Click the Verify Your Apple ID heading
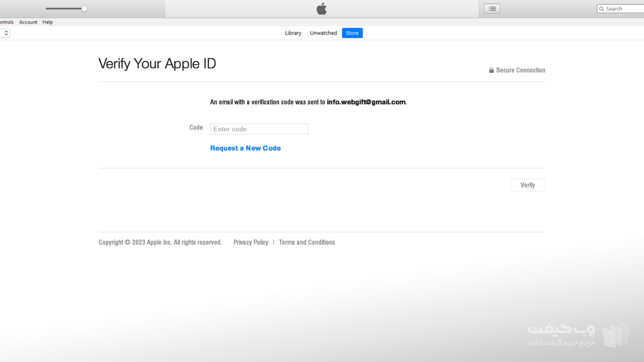 click(x=157, y=64)
